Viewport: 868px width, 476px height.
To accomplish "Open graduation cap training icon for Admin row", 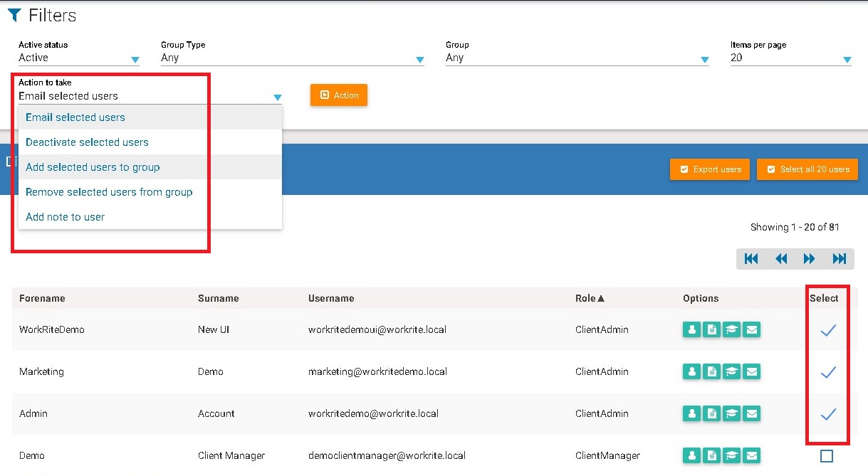I will click(731, 413).
